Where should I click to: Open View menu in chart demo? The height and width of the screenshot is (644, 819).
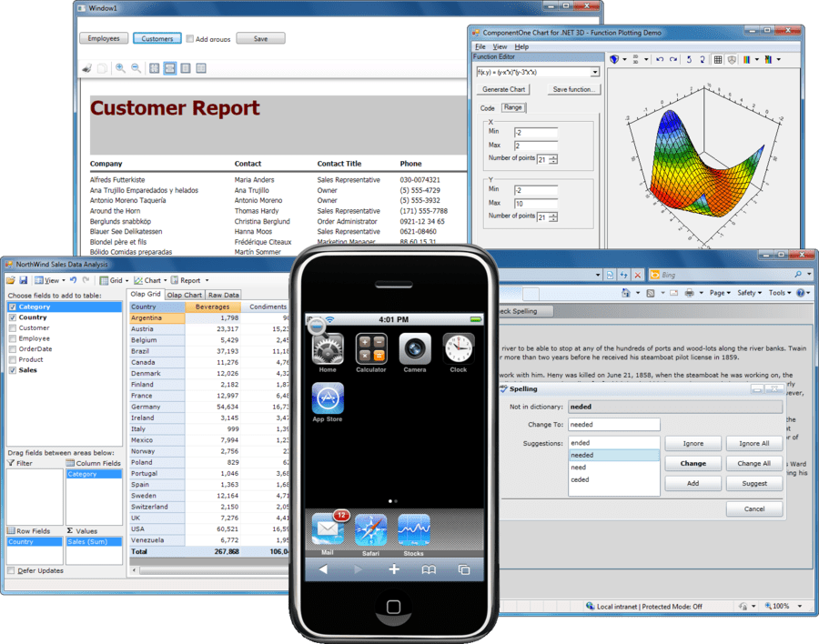(x=500, y=47)
